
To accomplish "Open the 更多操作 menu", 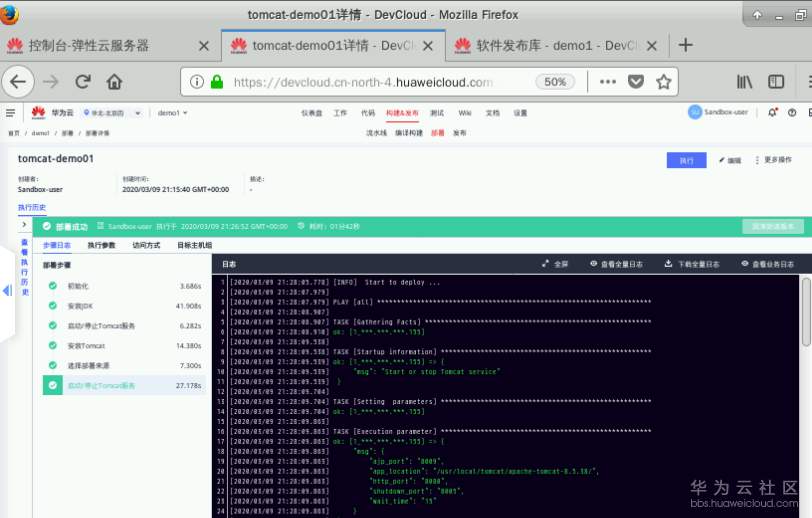I will click(773, 160).
